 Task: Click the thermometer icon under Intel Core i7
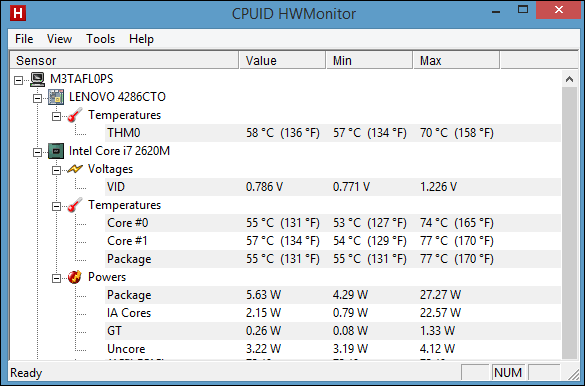[x=75, y=205]
